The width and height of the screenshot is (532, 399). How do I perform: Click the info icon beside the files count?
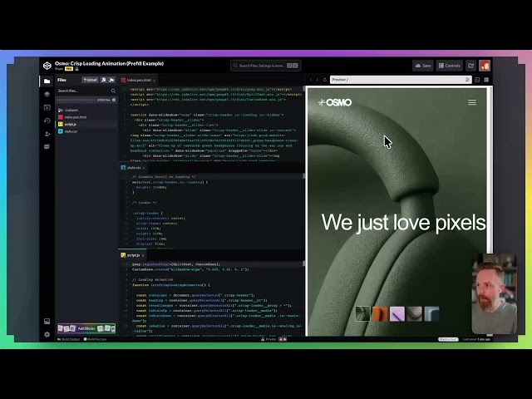coord(114,100)
